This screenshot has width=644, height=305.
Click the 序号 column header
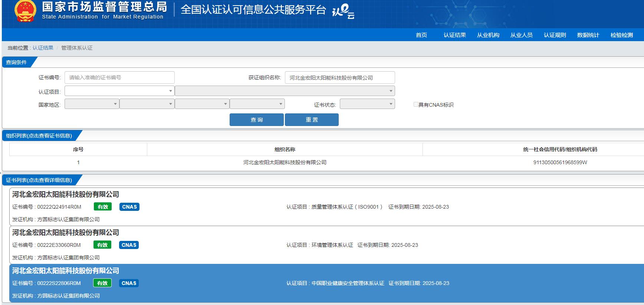tap(78, 149)
